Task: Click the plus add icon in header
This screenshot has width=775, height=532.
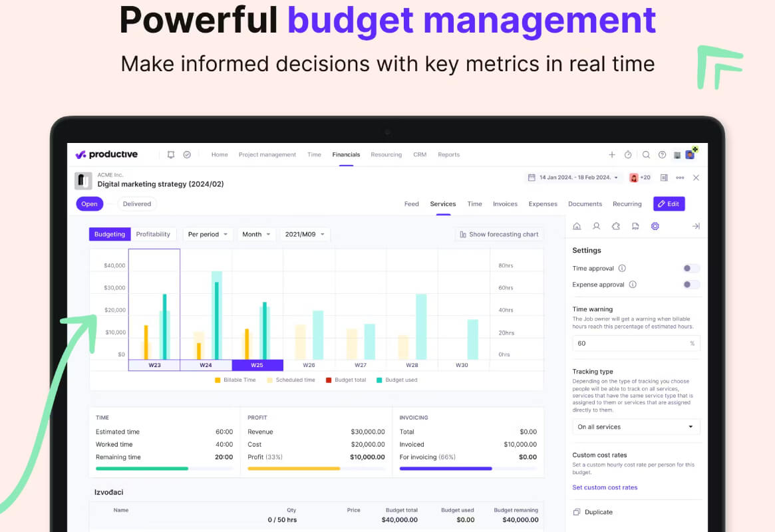Action: (x=612, y=154)
